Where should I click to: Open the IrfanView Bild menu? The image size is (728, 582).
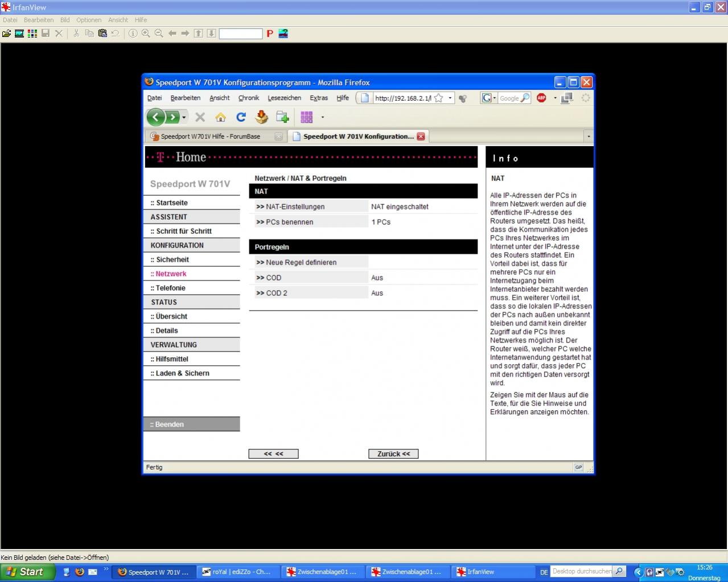click(x=65, y=20)
